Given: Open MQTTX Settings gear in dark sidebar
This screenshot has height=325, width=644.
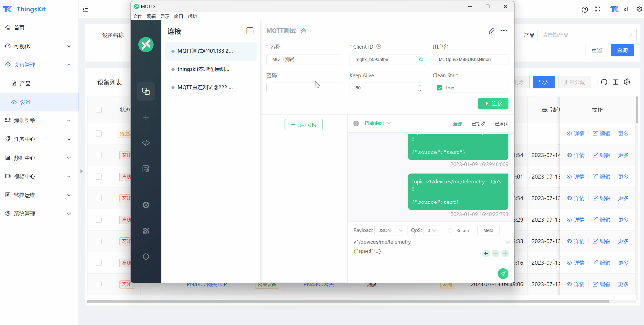Looking at the screenshot, I should [x=146, y=205].
